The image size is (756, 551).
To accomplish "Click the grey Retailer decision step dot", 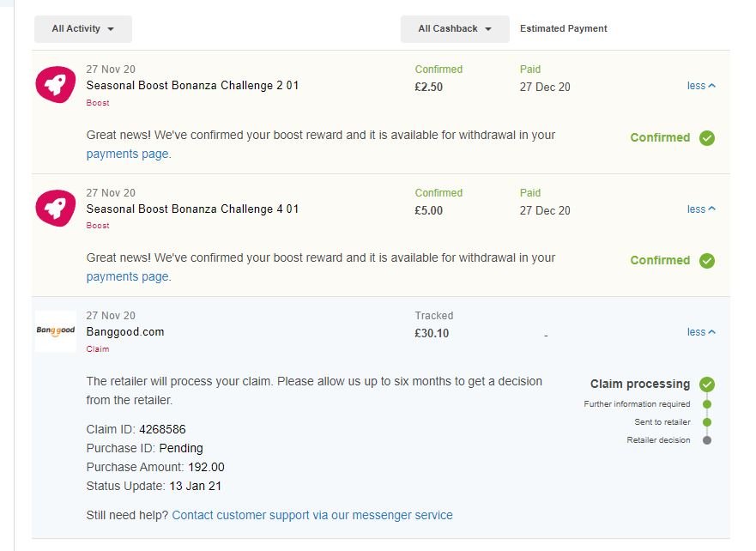I will (707, 440).
